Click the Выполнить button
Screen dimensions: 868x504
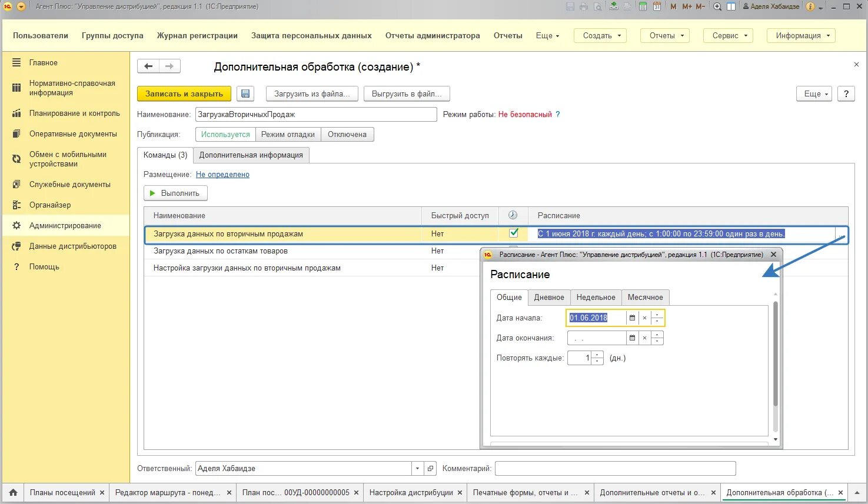point(175,193)
